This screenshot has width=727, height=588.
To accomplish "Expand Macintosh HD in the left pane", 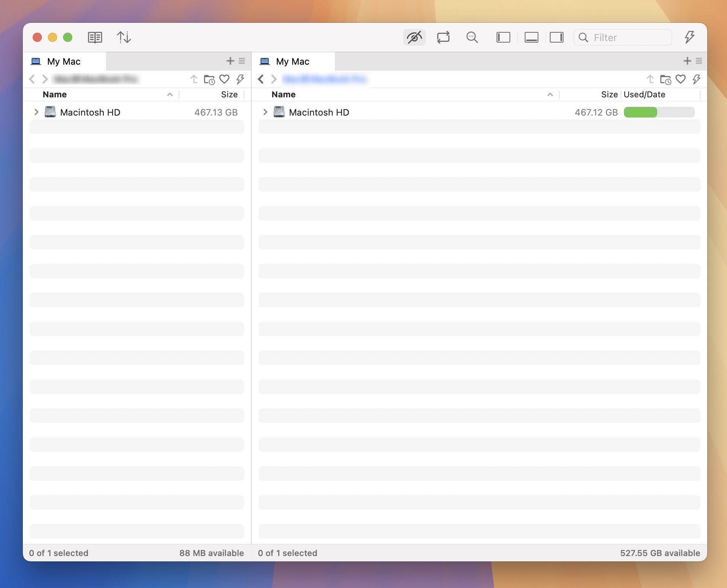I will tap(36, 112).
